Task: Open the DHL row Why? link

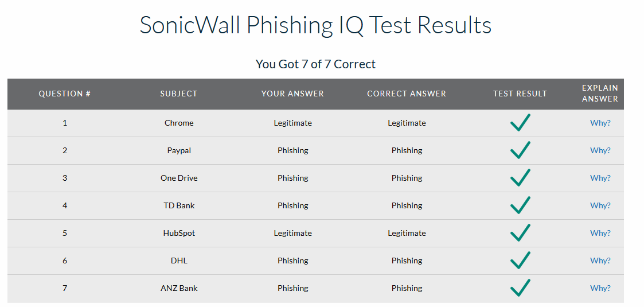Action: tap(600, 261)
